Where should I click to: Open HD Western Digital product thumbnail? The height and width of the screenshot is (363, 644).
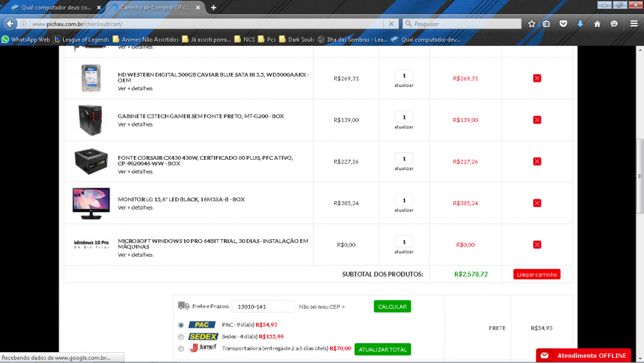tap(91, 78)
